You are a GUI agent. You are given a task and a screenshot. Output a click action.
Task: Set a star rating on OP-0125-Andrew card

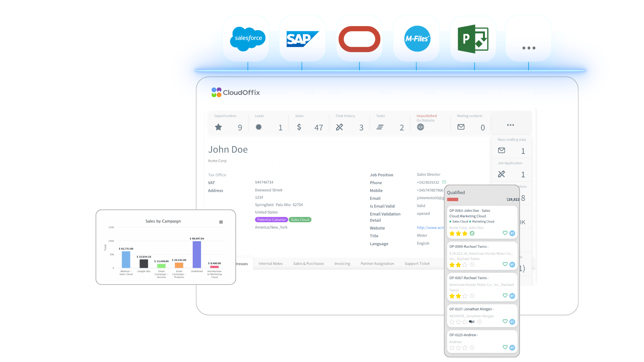click(x=458, y=348)
